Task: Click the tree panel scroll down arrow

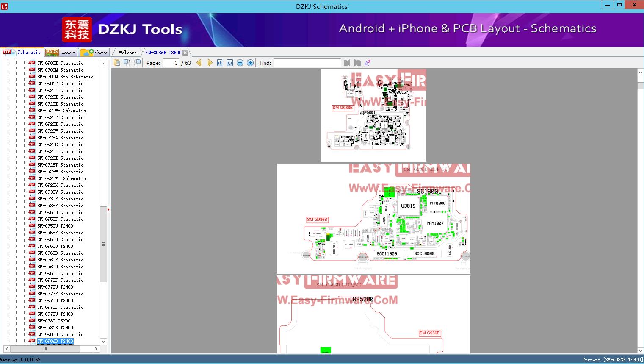Action: pos(103,342)
